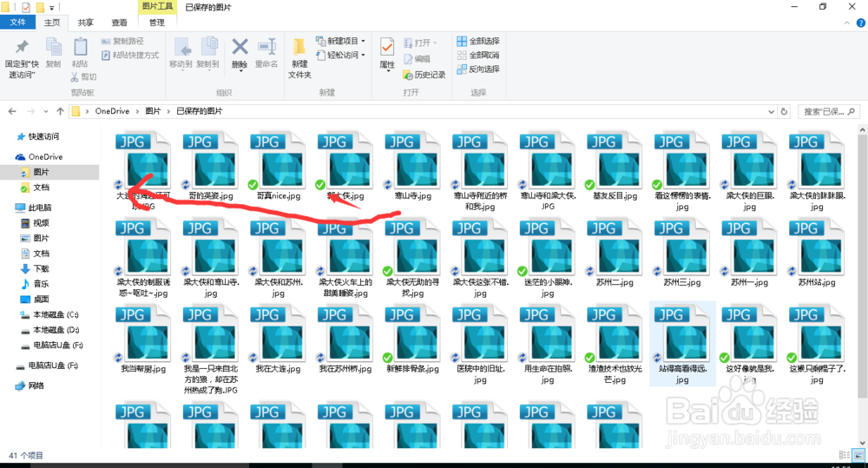Select 桌面 in the navigation pane
Screen dimensions: 868x468
click(41, 299)
